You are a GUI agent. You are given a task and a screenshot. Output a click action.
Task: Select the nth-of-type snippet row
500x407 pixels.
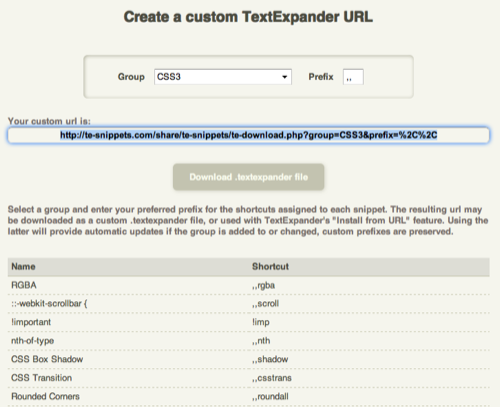coord(248,341)
